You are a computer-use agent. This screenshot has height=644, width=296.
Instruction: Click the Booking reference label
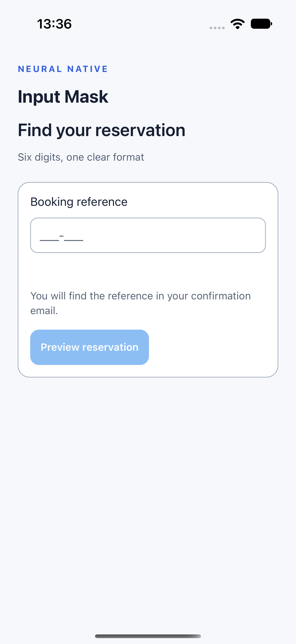coord(79,202)
